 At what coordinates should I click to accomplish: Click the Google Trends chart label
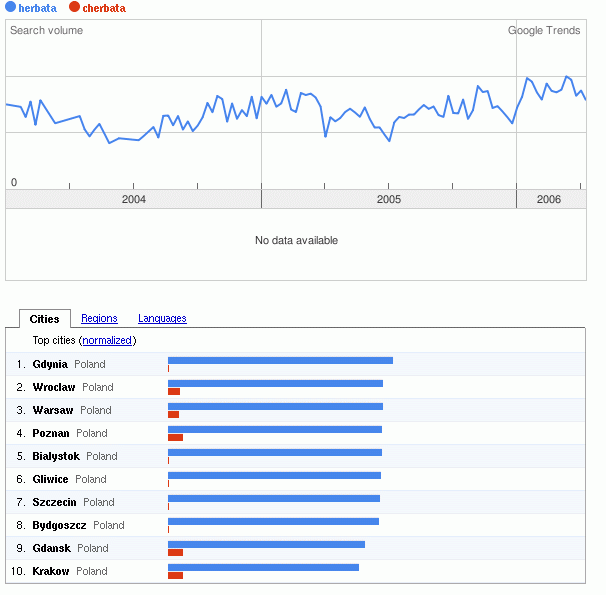pyautogui.click(x=544, y=31)
